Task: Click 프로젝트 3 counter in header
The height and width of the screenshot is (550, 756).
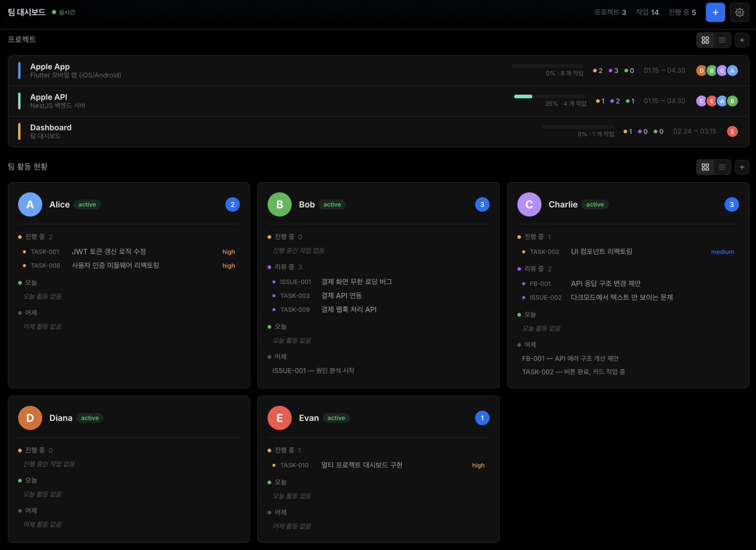Action: click(610, 13)
